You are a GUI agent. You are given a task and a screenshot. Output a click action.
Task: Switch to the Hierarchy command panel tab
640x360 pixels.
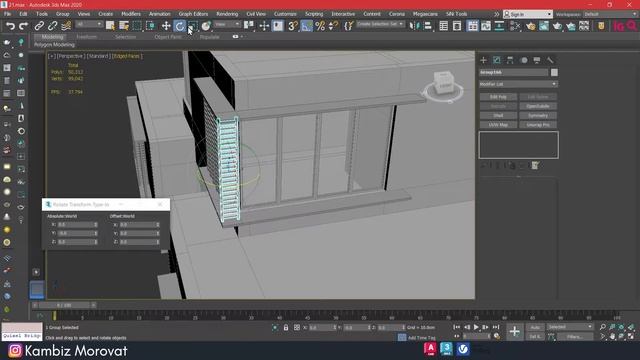(510, 60)
